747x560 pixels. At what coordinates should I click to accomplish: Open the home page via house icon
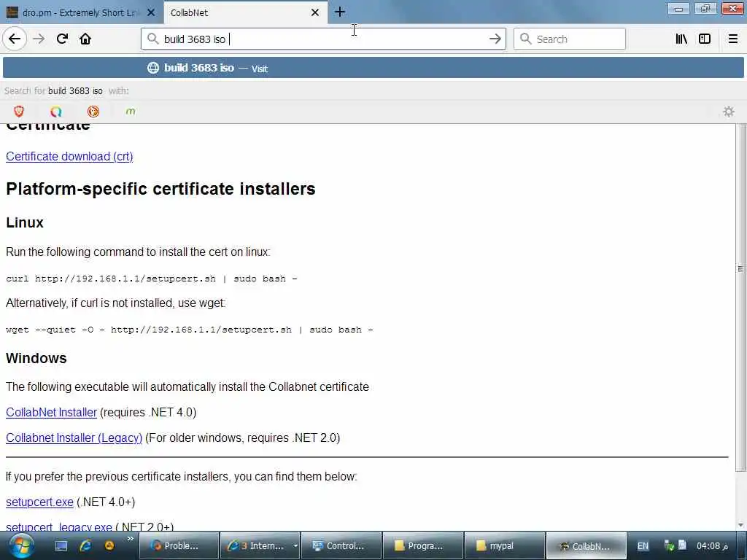pos(85,39)
